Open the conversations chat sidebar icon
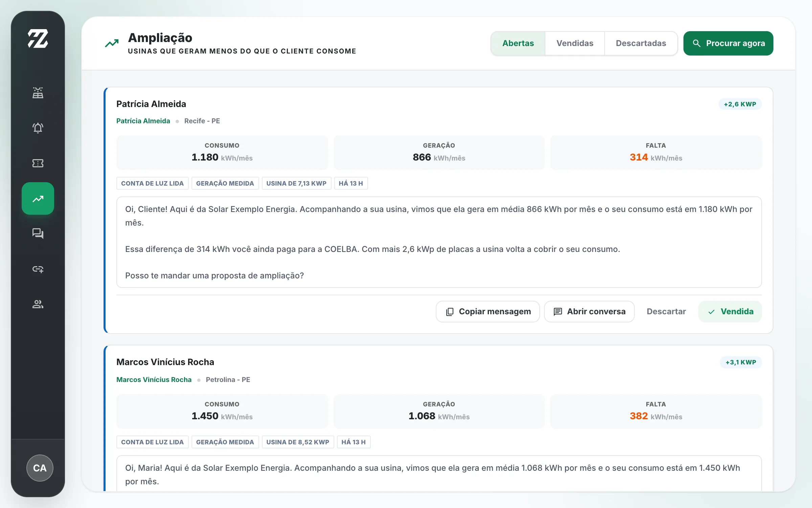This screenshot has height=508, width=812. pos(38,234)
